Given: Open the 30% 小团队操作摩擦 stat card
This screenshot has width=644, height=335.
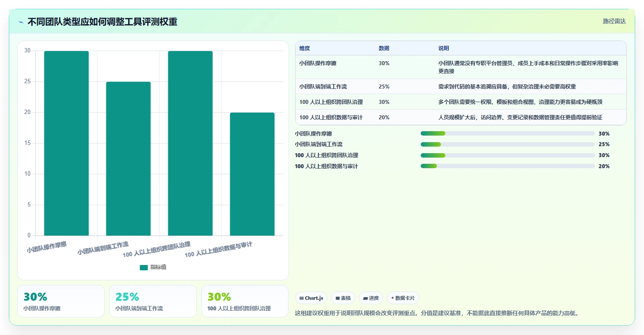Looking at the screenshot, I should click(x=61, y=301).
